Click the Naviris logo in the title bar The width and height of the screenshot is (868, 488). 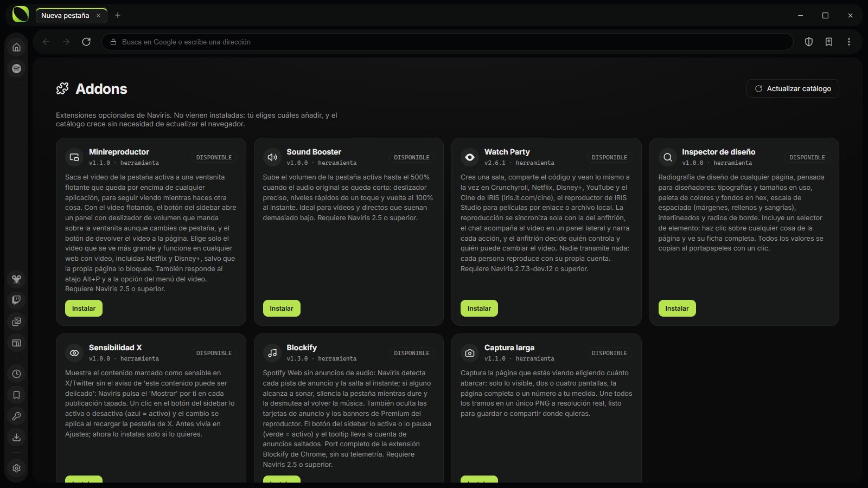pos(20,15)
